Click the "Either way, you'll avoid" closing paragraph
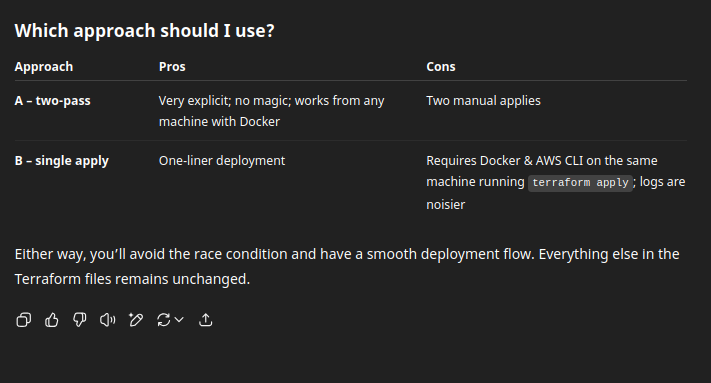Screen dimensions: 711x383 [x=347, y=267]
